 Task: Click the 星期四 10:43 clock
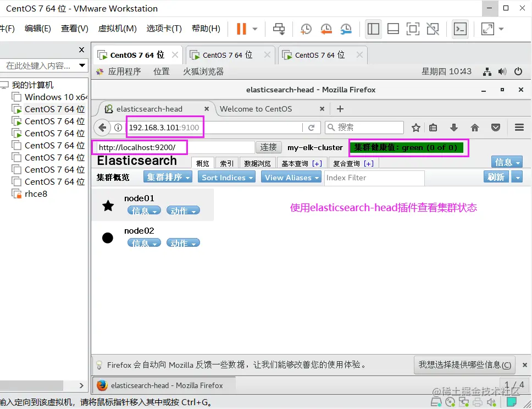(446, 71)
